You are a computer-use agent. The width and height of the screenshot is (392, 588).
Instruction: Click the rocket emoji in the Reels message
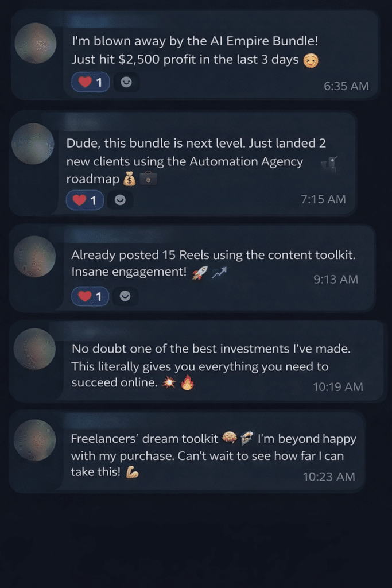pyautogui.click(x=197, y=273)
